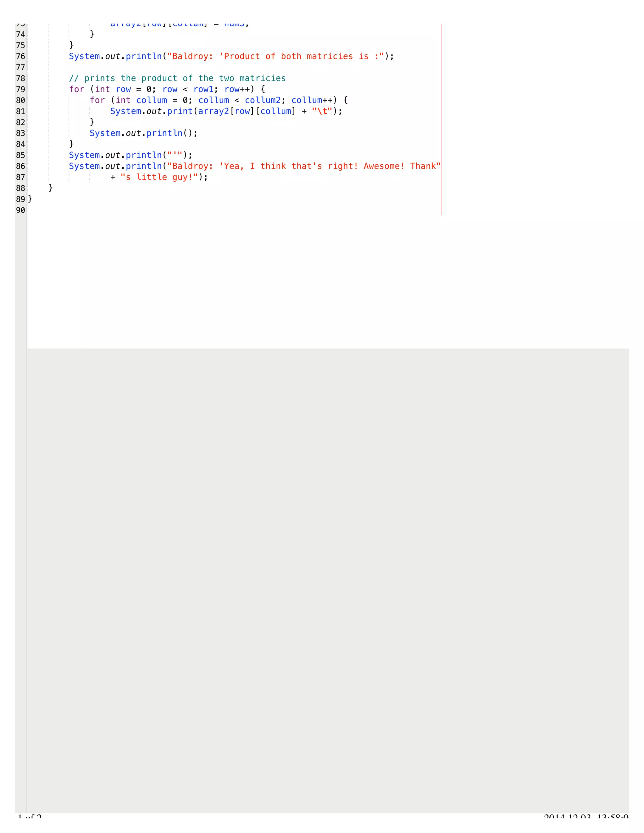The width and height of the screenshot is (644, 833).
Task: Click line number 76 in gutter
Action: click(21, 57)
